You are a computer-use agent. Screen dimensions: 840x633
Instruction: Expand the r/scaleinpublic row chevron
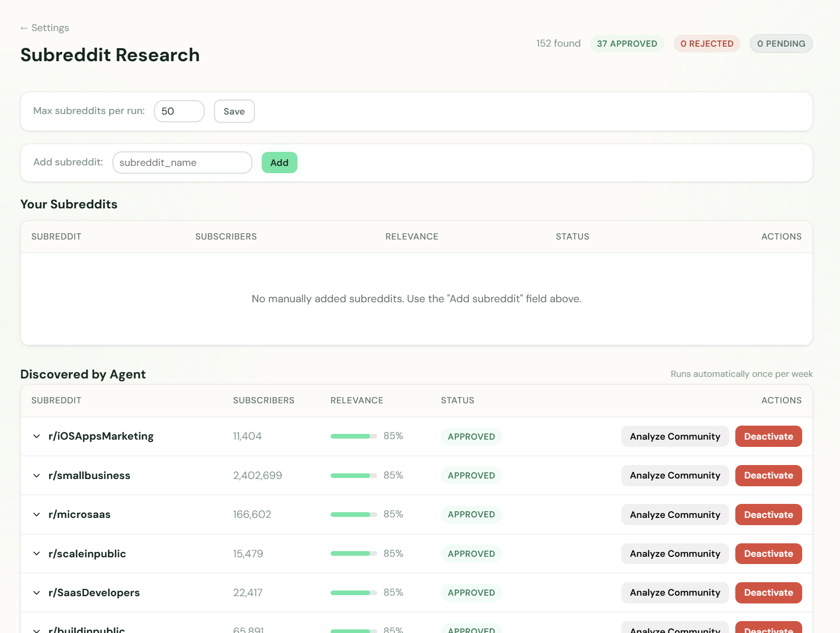[x=36, y=554]
